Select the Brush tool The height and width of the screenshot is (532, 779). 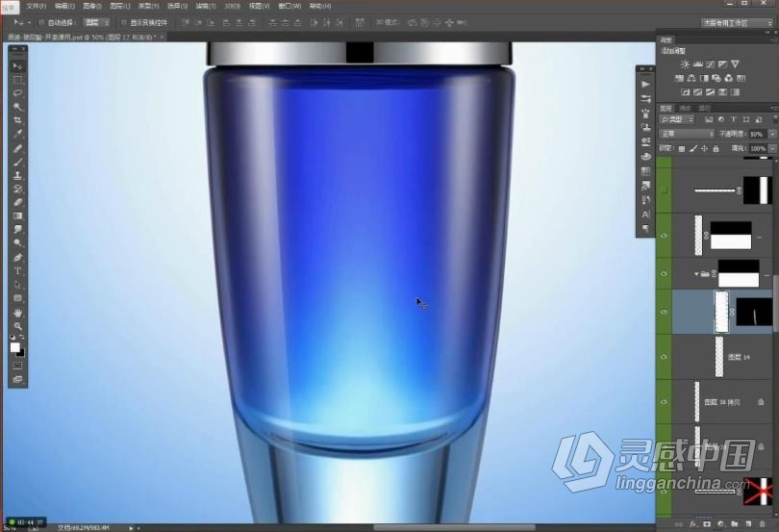click(17, 162)
